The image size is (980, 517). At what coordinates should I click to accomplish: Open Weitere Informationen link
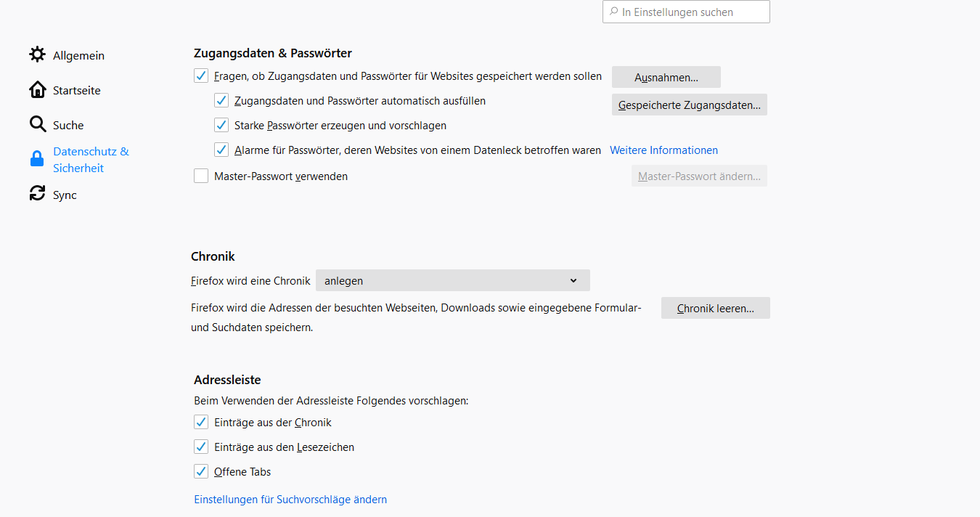coord(663,150)
